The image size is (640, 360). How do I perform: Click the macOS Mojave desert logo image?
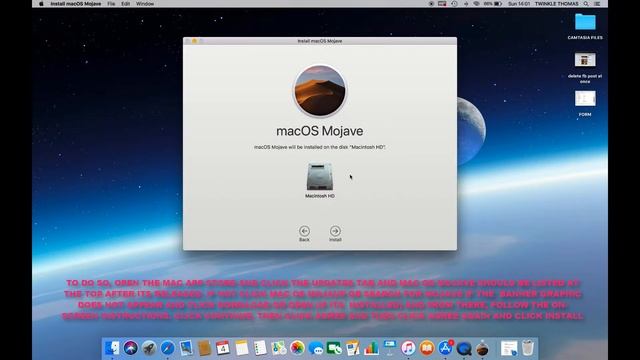click(x=320, y=91)
